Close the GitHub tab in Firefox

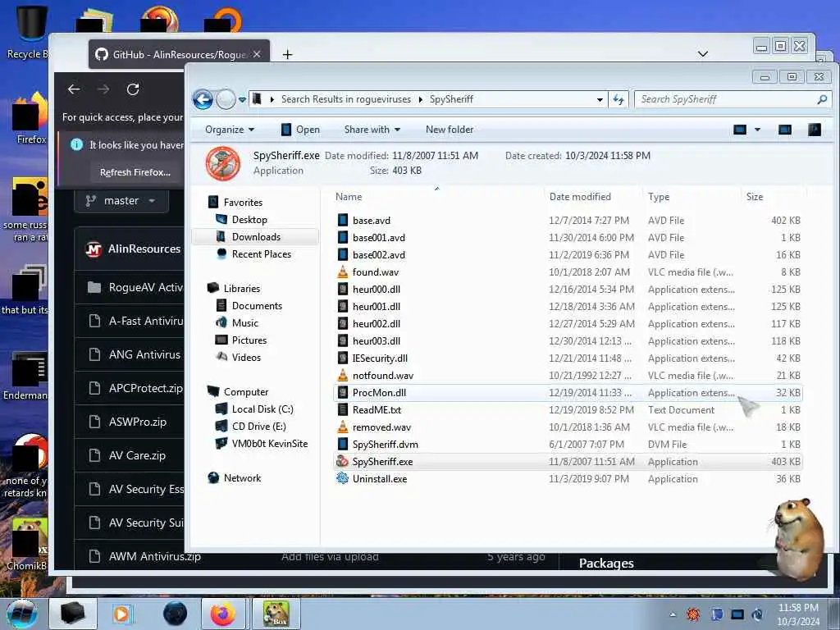(257, 54)
